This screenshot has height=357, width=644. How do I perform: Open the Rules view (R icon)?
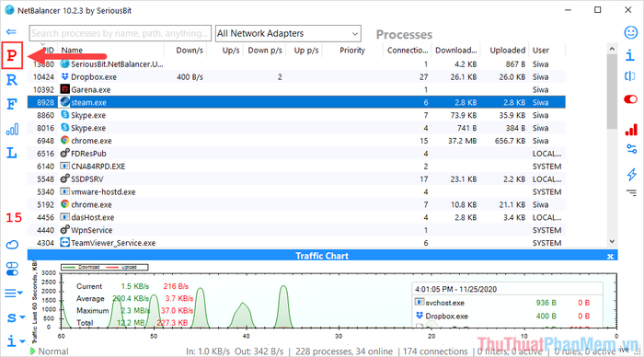point(11,80)
